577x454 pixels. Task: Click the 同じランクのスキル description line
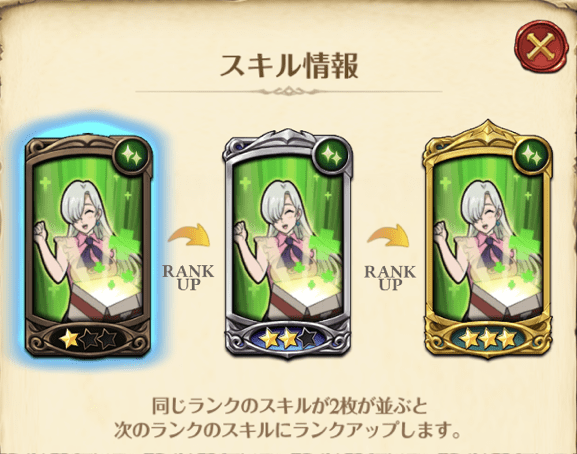290,406
